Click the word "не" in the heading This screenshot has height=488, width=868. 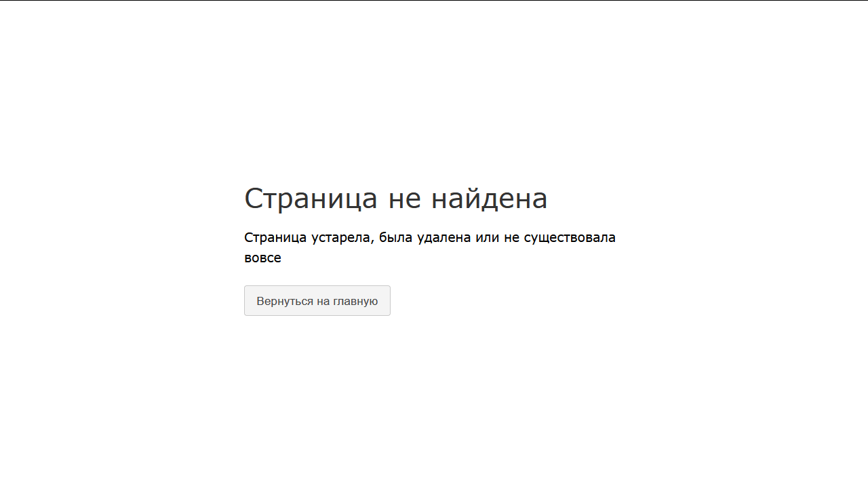[404, 199]
